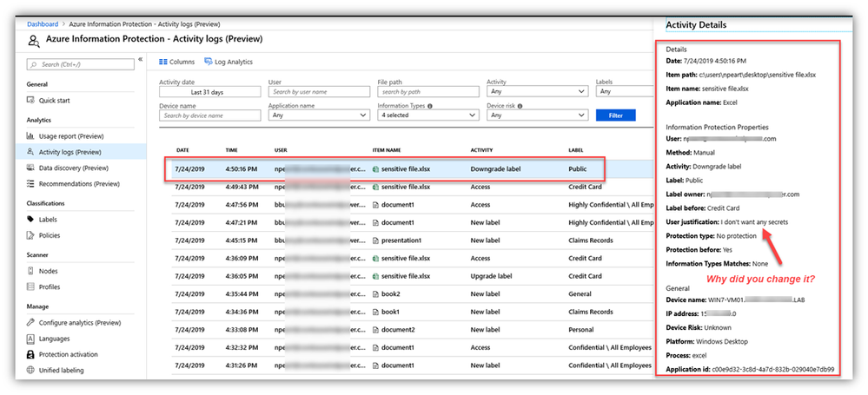Open the Activity dropdown filter
The height and width of the screenshot is (395, 868).
tap(537, 92)
